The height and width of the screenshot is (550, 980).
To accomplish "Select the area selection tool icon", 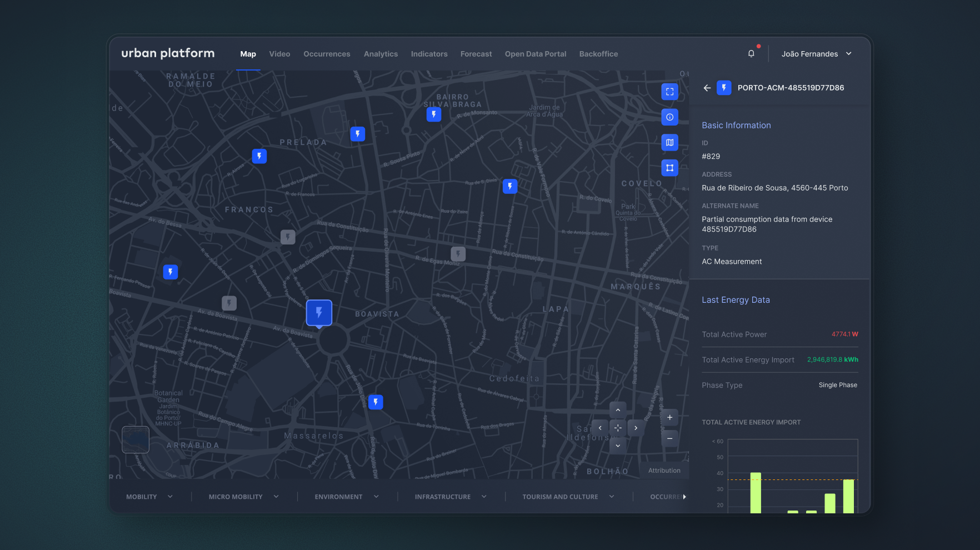I will [669, 168].
